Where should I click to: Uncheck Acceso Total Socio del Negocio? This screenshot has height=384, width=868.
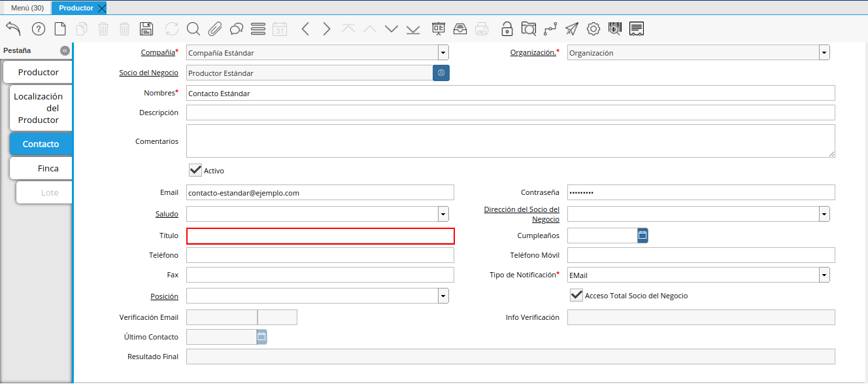(x=576, y=296)
